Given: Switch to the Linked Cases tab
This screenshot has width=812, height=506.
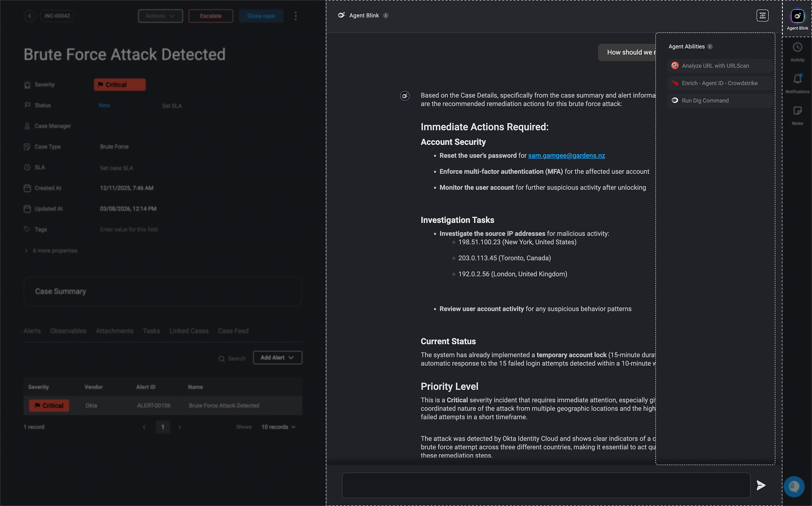Looking at the screenshot, I should [189, 331].
